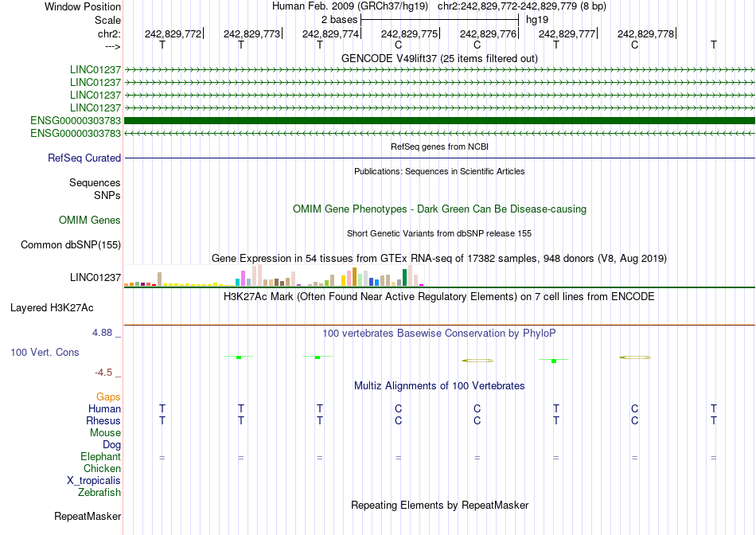The image size is (756, 535).
Task: Click the 'Human Feb. 2009 (GRCh37/hg19)' heading
Action: [350, 6]
